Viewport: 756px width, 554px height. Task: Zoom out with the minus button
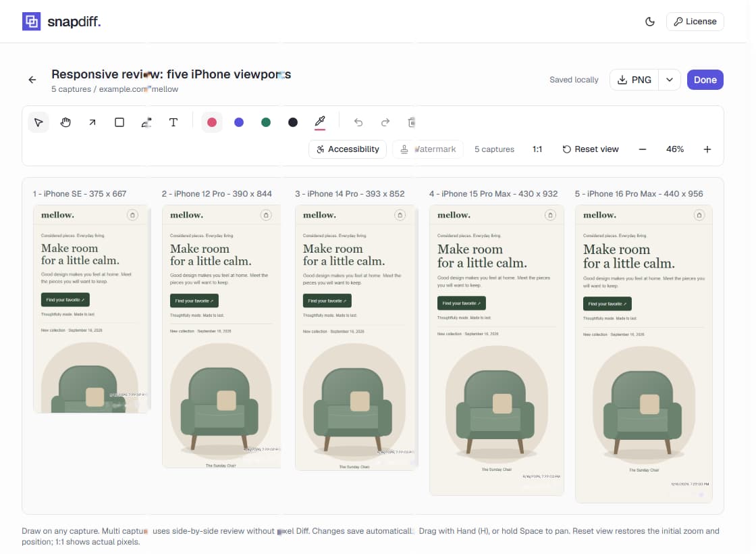click(x=642, y=149)
